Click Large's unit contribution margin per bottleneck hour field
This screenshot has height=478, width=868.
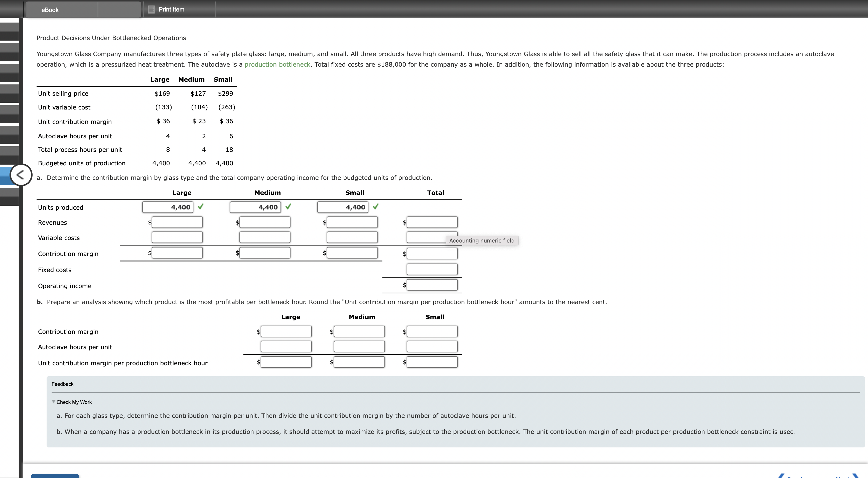coord(286,362)
